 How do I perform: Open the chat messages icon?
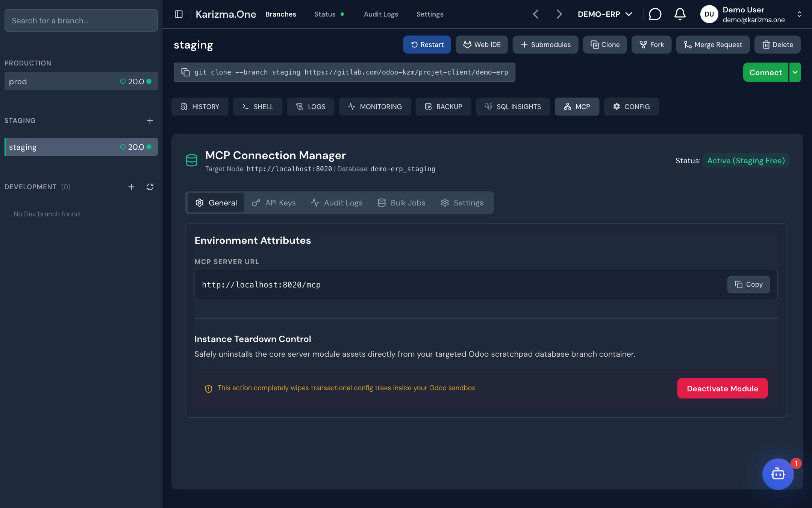[x=655, y=14]
